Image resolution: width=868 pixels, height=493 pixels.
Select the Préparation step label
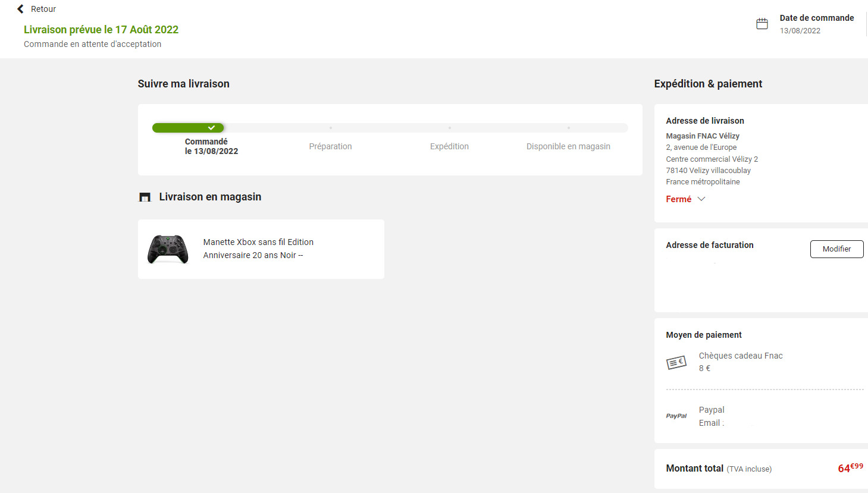(330, 146)
